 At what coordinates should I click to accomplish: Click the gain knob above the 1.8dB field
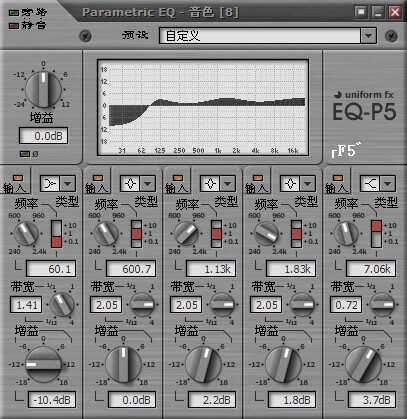click(x=283, y=364)
